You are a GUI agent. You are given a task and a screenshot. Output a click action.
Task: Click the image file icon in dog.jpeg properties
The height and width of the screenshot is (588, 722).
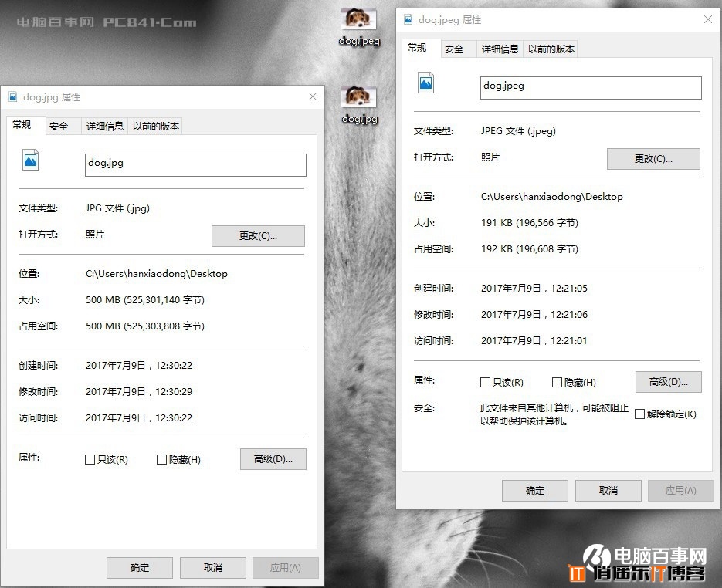pyautogui.click(x=426, y=83)
